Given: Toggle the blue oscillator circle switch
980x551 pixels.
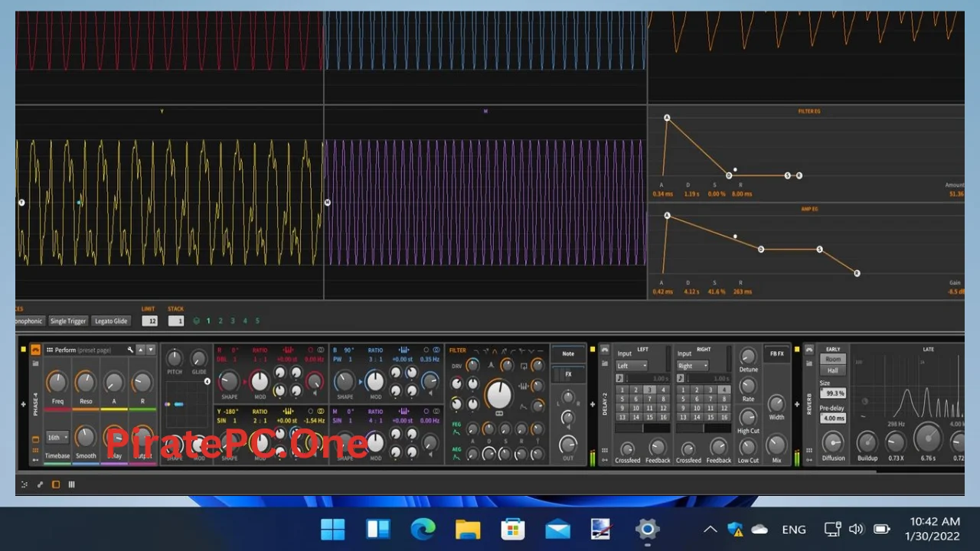Looking at the screenshot, I should 426,350.
